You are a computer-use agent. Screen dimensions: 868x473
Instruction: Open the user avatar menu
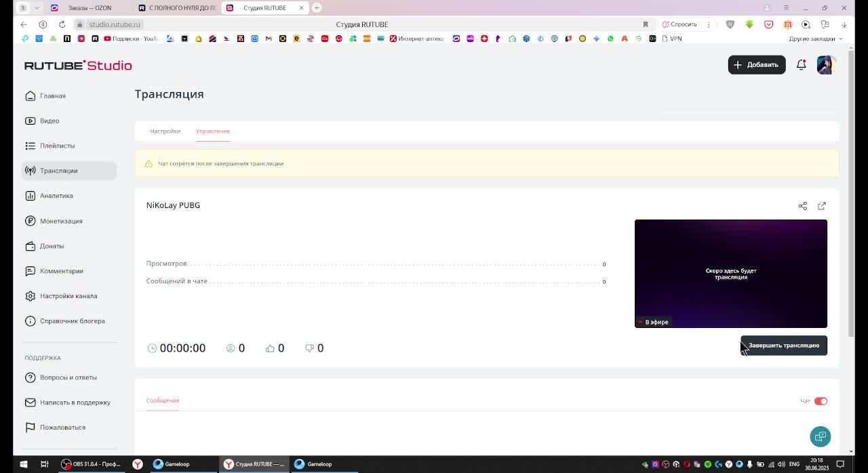(x=826, y=65)
